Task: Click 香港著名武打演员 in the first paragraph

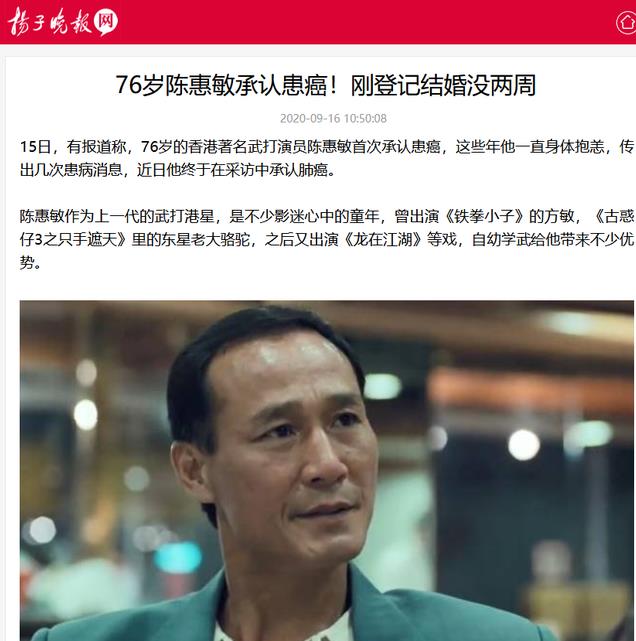Action: 247,147
